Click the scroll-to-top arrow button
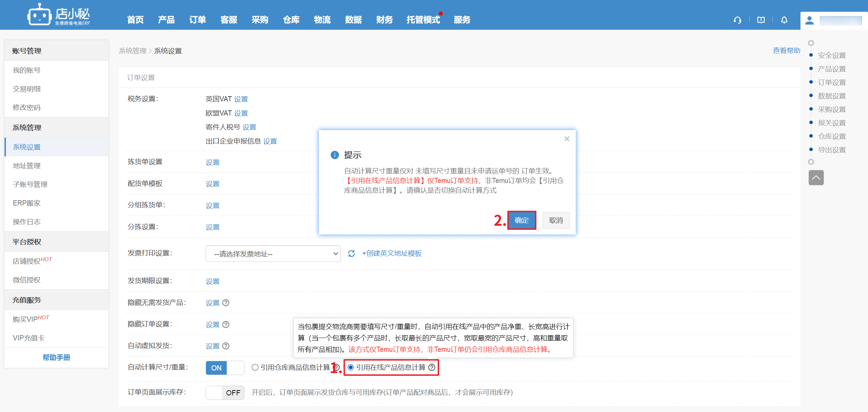The height and width of the screenshot is (412, 868). (x=816, y=178)
